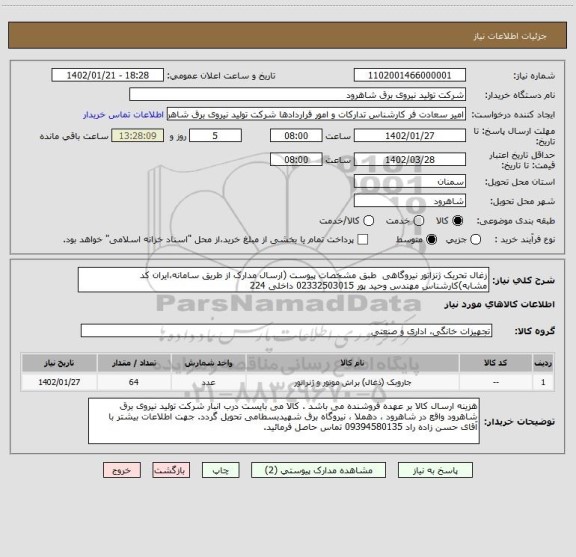Select the کالا/خدمت radio button
This screenshot has width=576, height=557.
tap(368, 221)
